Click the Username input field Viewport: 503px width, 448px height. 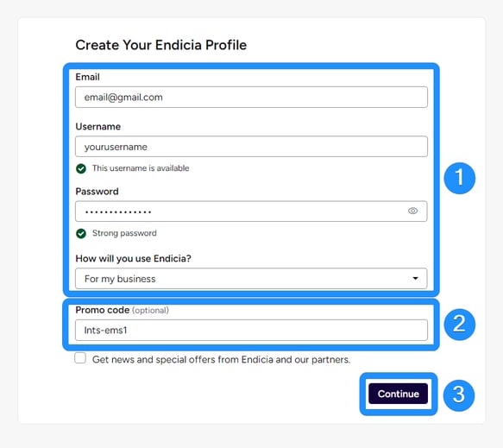tap(251, 147)
